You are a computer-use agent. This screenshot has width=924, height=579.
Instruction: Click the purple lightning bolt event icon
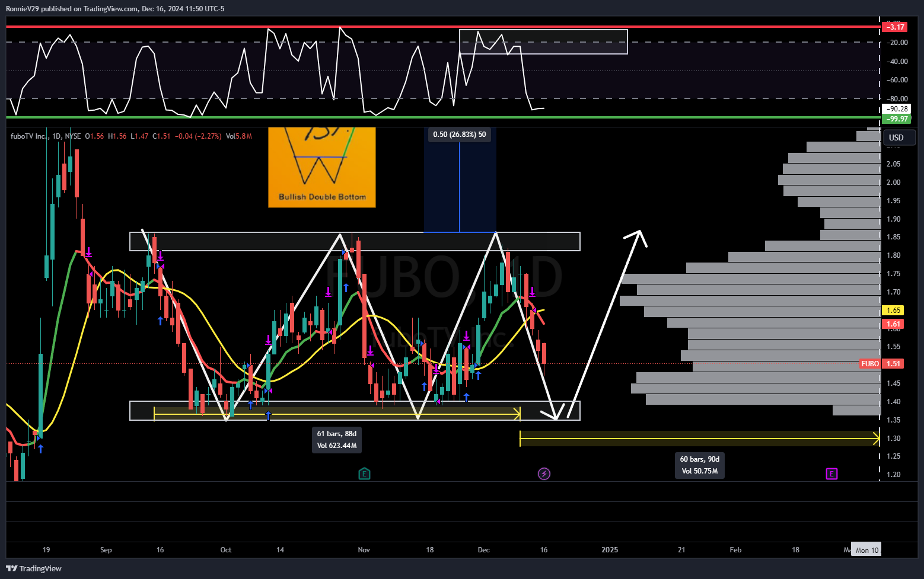point(544,474)
